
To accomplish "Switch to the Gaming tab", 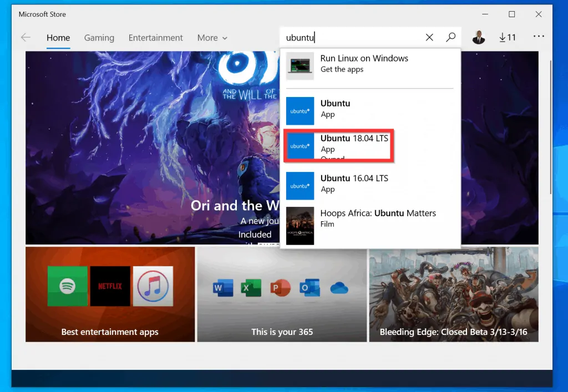I will click(99, 38).
